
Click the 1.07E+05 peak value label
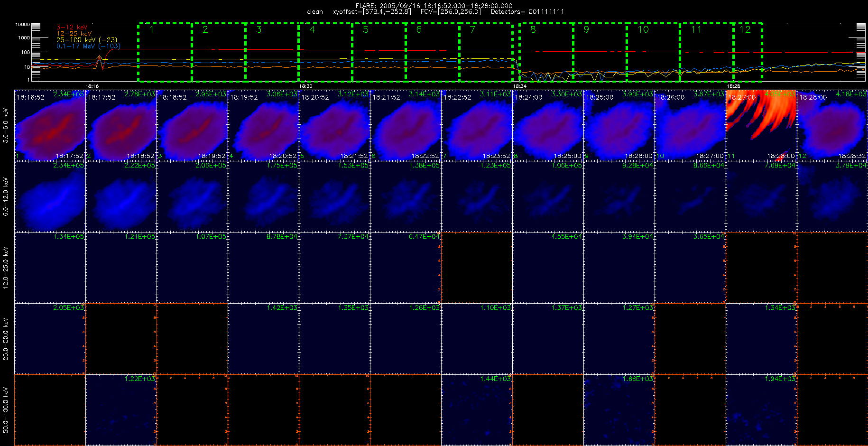click(211, 237)
